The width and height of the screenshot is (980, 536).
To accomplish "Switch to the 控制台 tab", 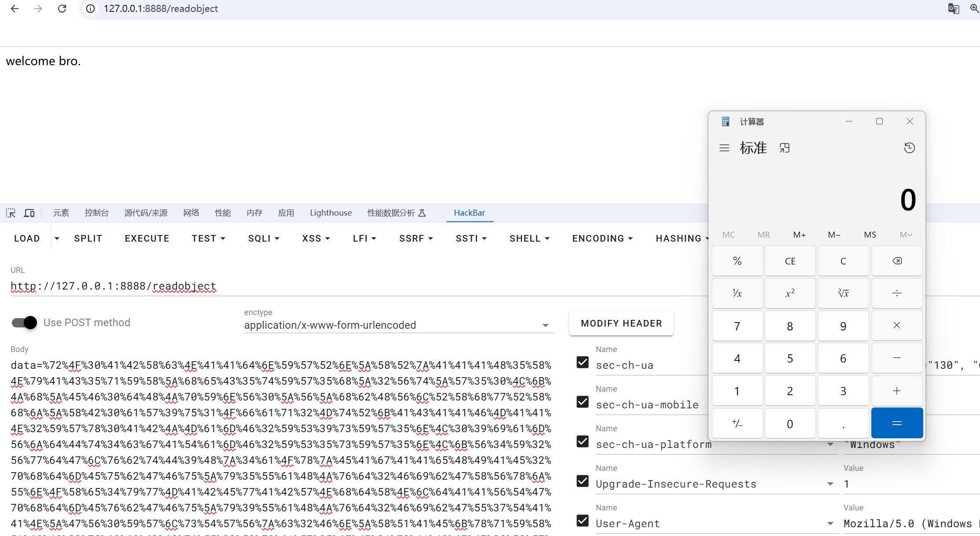I will click(x=96, y=213).
